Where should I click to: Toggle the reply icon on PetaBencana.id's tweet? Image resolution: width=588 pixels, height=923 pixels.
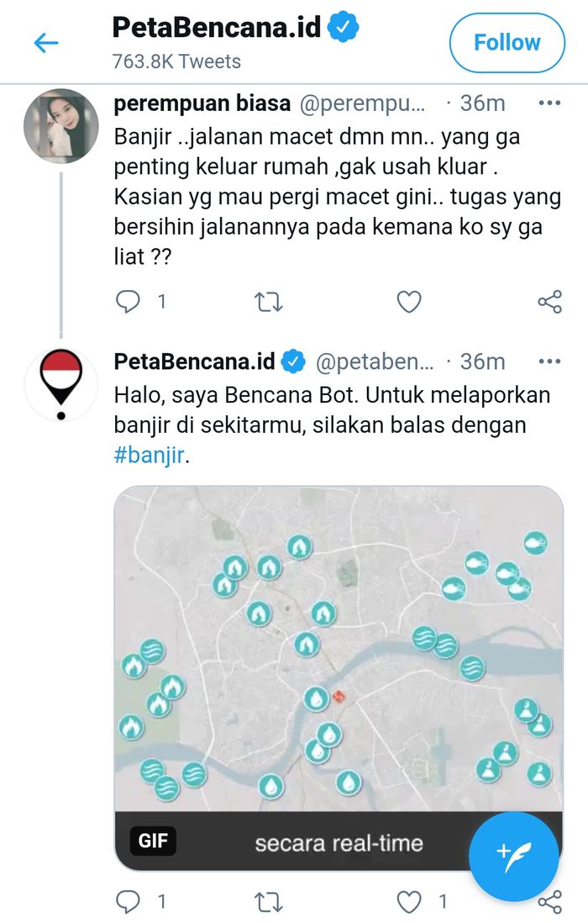point(128,899)
